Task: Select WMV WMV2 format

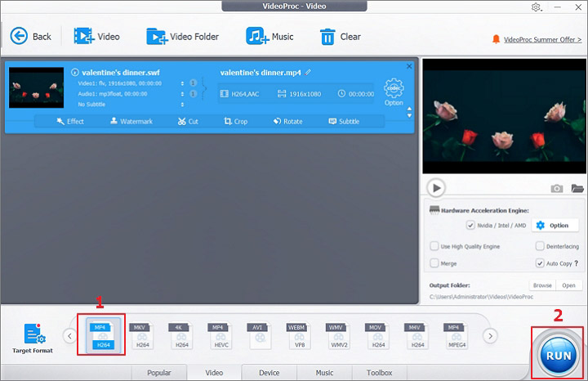Action: 338,335
